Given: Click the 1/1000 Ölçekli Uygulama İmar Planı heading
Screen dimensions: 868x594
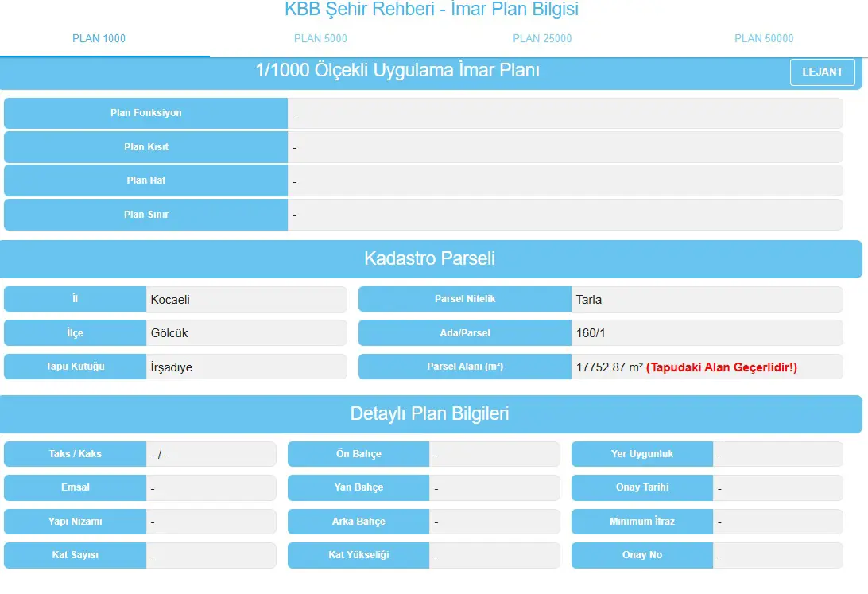Looking at the screenshot, I should point(397,71).
